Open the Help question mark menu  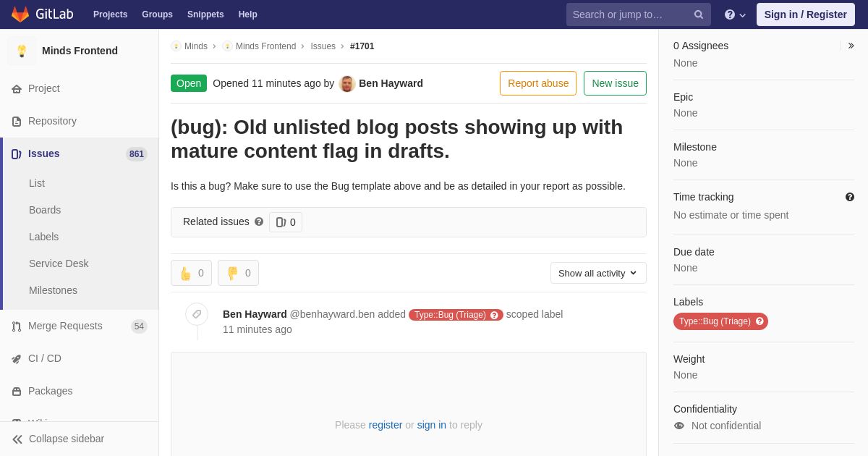coord(735,14)
